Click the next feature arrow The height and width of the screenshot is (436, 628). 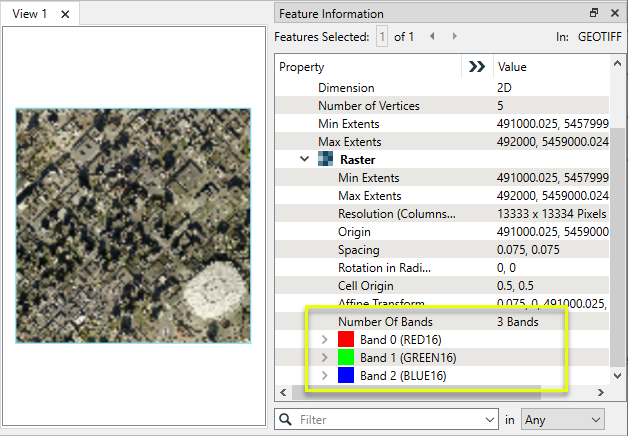click(x=456, y=37)
